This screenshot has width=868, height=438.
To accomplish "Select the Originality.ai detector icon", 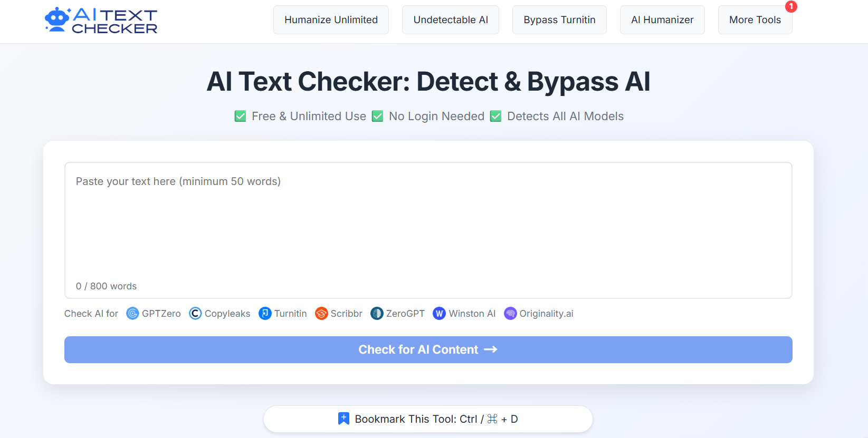I will tap(510, 314).
